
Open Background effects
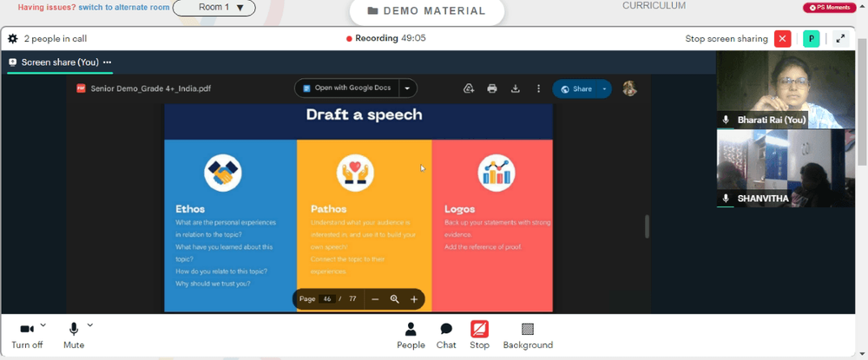pyautogui.click(x=528, y=335)
